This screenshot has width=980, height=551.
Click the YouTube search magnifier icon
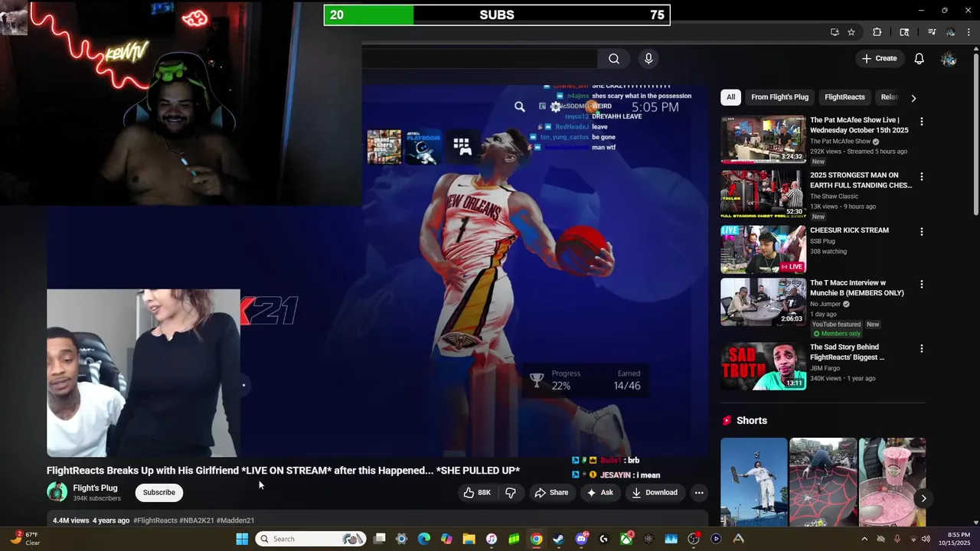[614, 59]
